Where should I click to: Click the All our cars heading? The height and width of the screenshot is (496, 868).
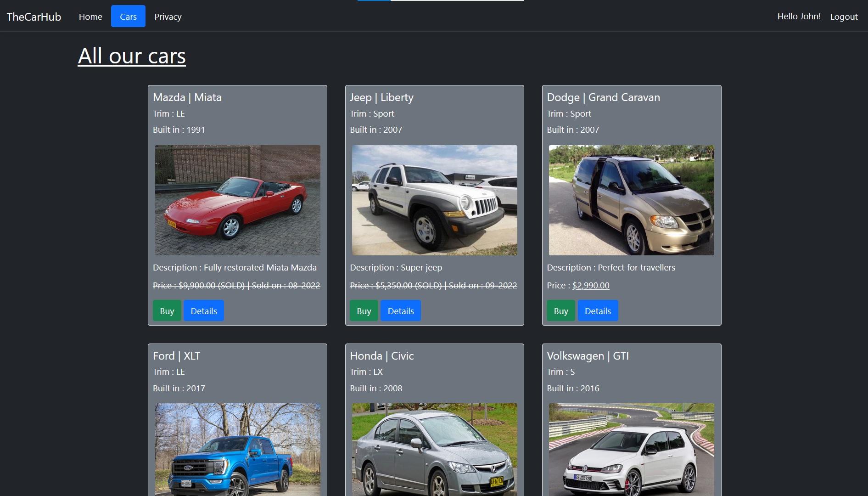[132, 56]
